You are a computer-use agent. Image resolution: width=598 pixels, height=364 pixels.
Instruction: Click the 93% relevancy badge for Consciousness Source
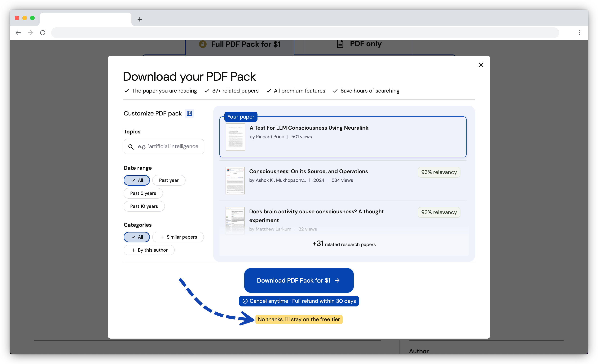pyautogui.click(x=439, y=172)
